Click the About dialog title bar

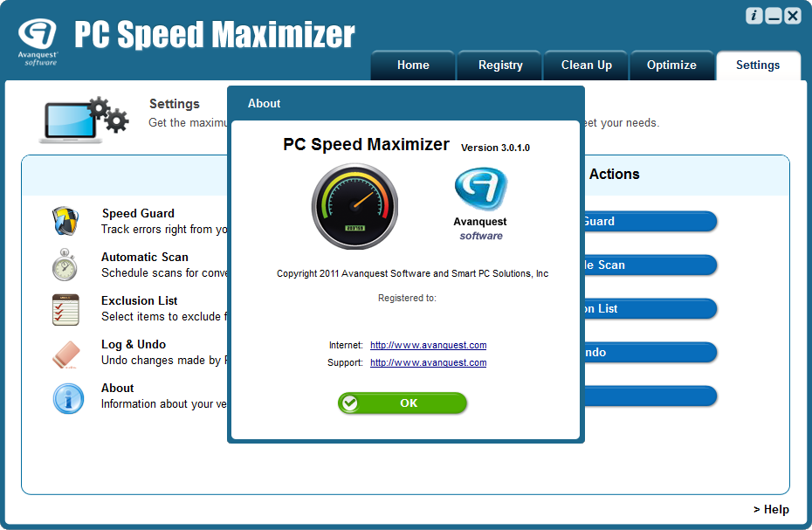point(406,104)
